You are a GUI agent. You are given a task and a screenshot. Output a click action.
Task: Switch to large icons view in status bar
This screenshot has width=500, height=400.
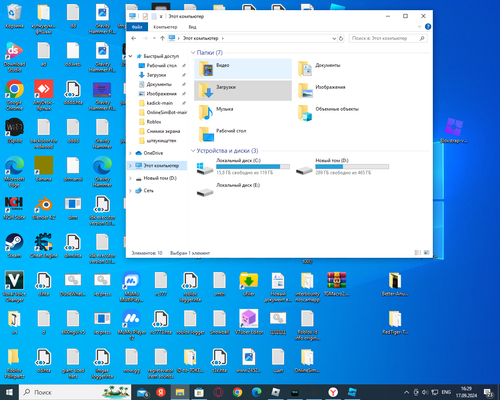tap(426, 253)
